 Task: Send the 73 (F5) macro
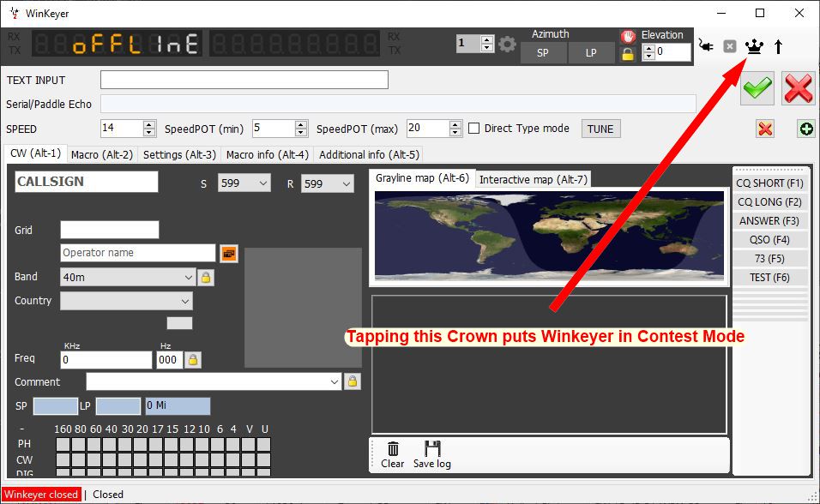pos(769,258)
